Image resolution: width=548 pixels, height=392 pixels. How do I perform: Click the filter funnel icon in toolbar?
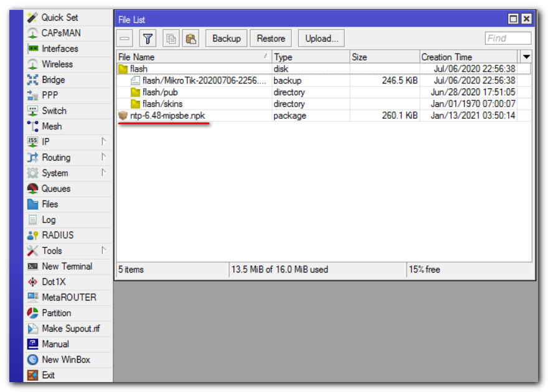[148, 39]
